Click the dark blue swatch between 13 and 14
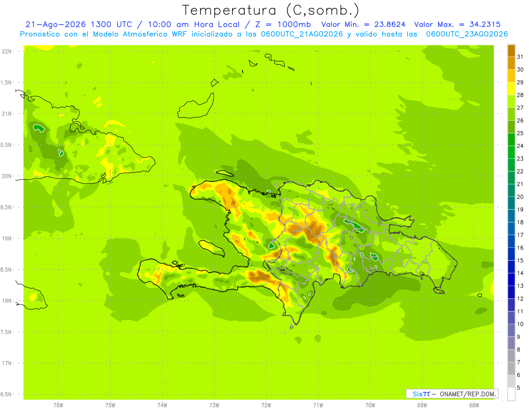Viewport: 532px width, 411px height. 511,280
